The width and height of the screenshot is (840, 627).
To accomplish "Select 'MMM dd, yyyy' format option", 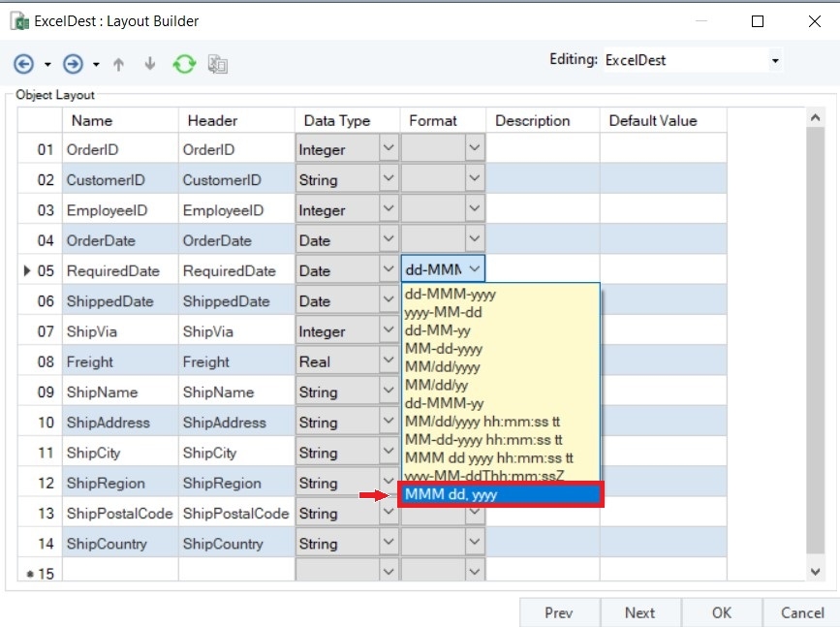I will click(x=501, y=494).
